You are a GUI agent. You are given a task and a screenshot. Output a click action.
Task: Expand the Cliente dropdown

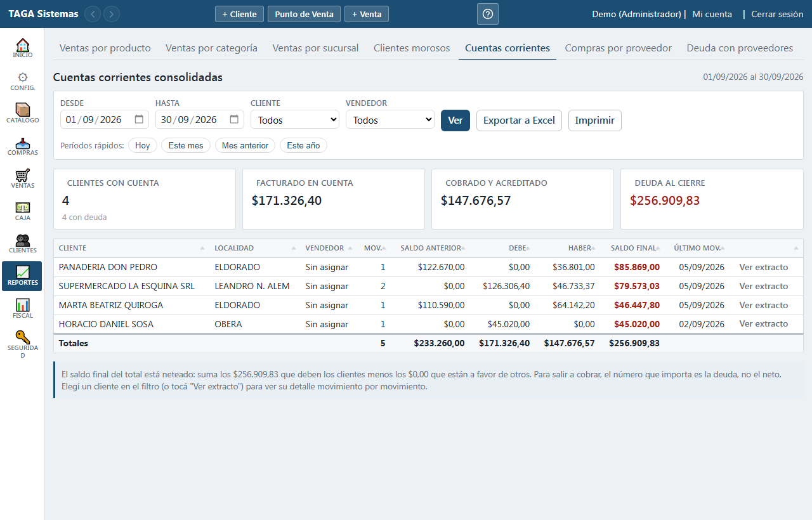[295, 119]
